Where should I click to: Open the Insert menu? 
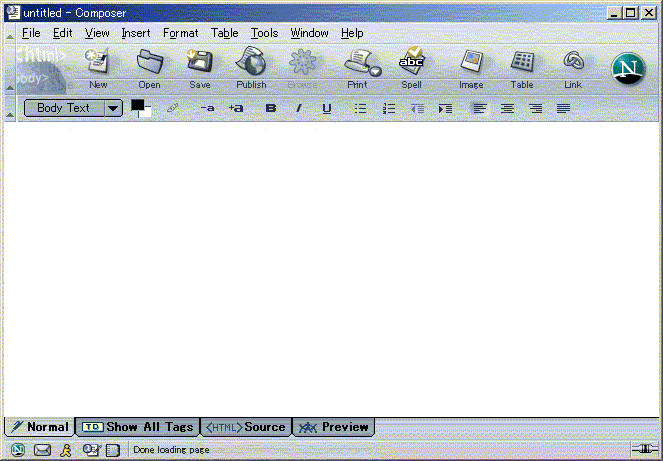click(136, 33)
